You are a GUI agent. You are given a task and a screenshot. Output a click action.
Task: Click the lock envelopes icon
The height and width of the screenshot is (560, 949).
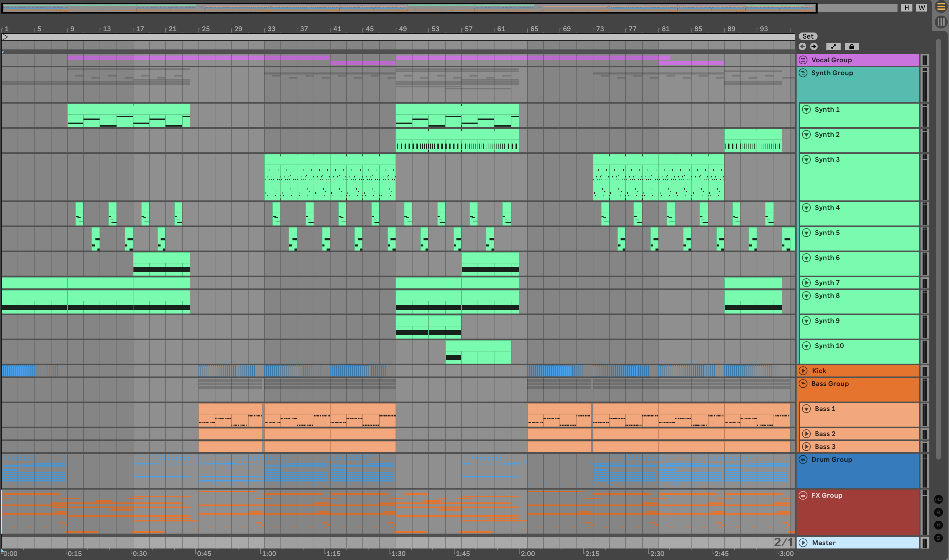[851, 46]
